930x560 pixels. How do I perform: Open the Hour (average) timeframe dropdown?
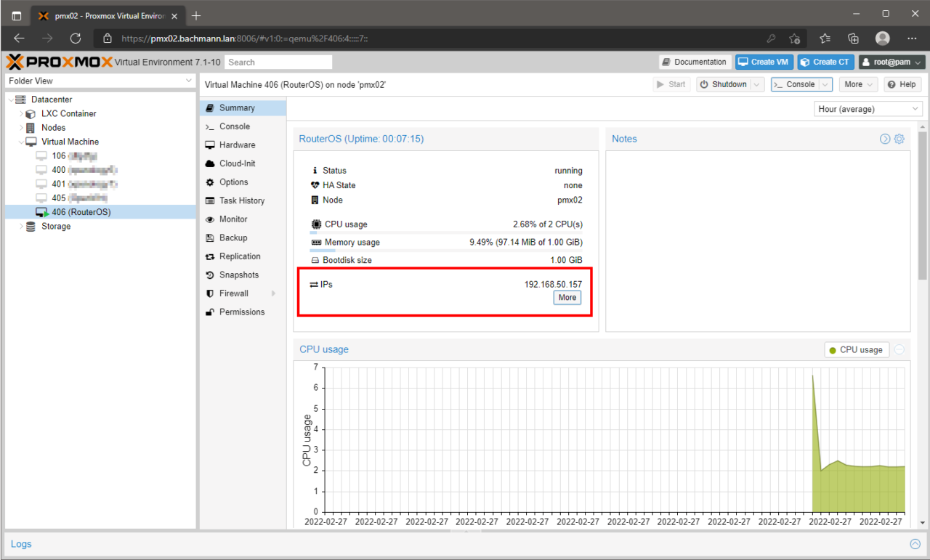click(868, 109)
